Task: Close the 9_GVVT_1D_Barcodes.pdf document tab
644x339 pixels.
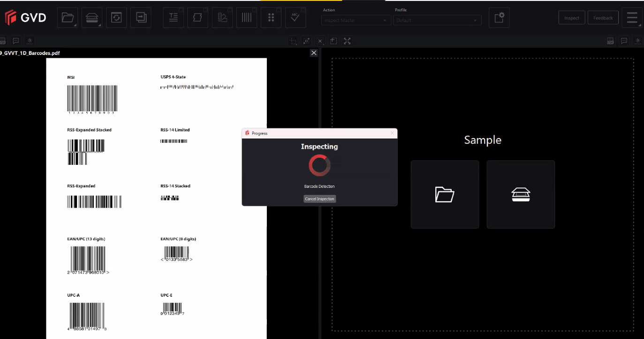Action: coord(314,53)
